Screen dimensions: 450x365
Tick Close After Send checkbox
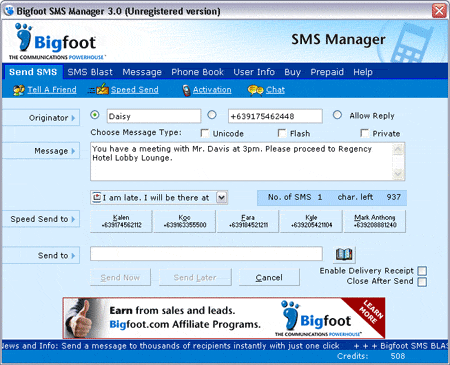tap(422, 282)
